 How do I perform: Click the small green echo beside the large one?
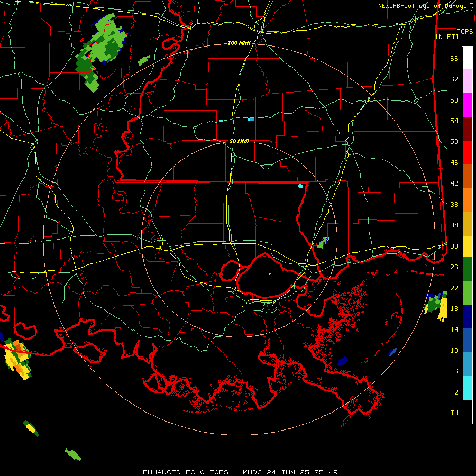(x=144, y=60)
